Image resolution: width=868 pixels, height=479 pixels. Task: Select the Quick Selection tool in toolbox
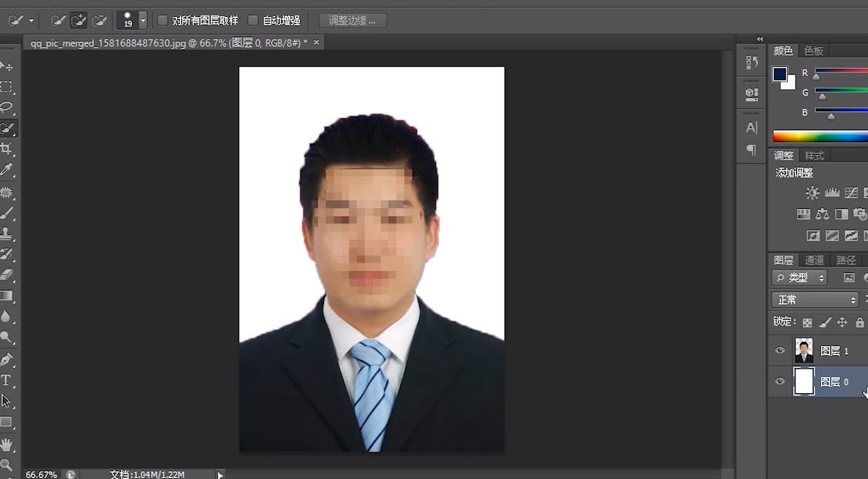pyautogui.click(x=7, y=128)
